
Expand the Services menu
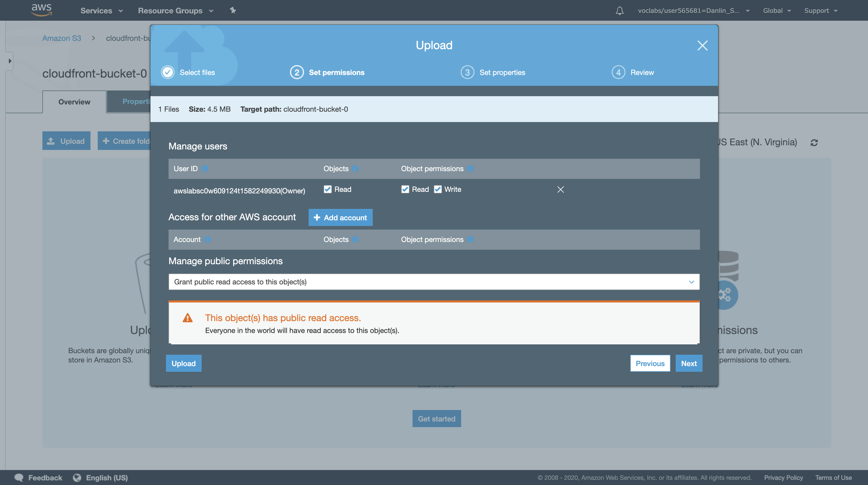101,11
